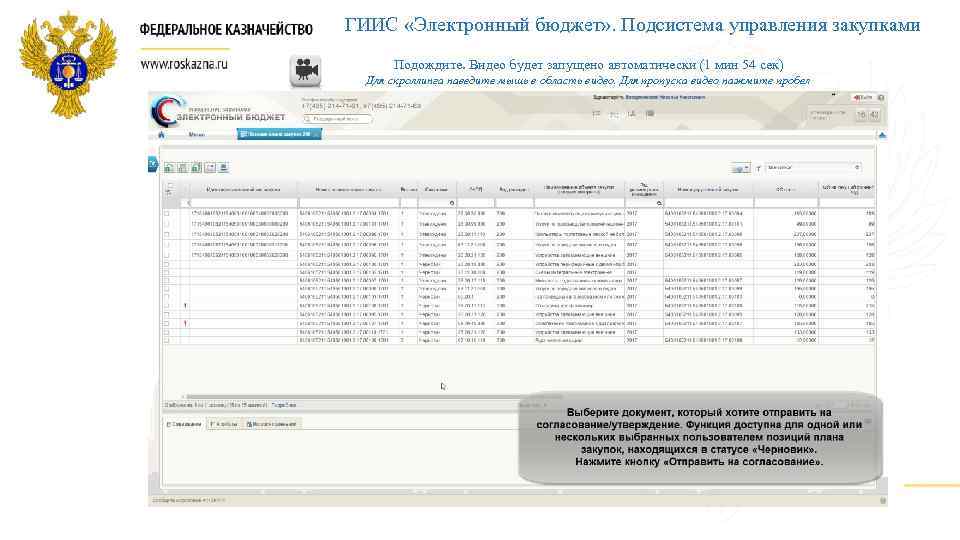Tick the checkbox of the last table row
This screenshot has width=960, height=540.
pos(167,340)
